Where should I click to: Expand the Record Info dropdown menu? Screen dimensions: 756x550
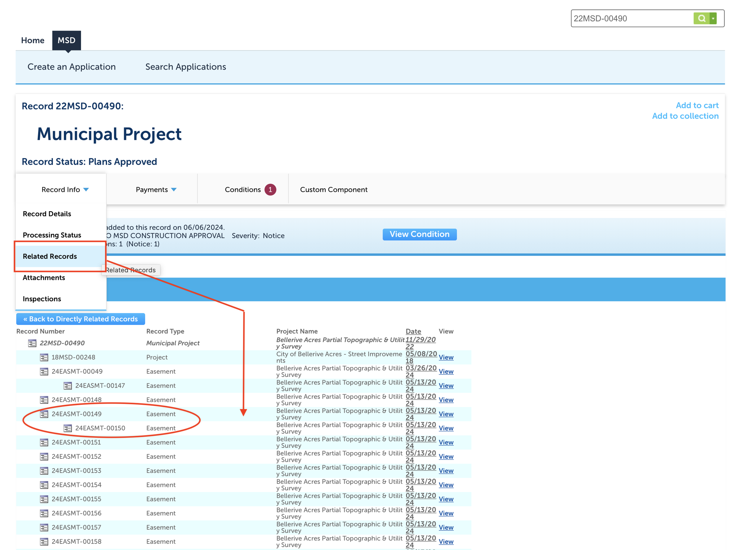tap(65, 189)
